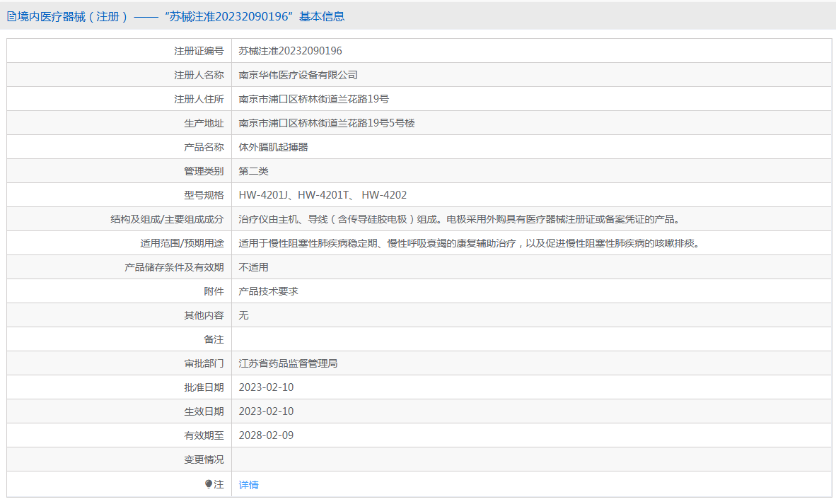Click the 2023-02-10 value in the 批准日期 row
The height and width of the screenshot is (504, 836).
266,387
